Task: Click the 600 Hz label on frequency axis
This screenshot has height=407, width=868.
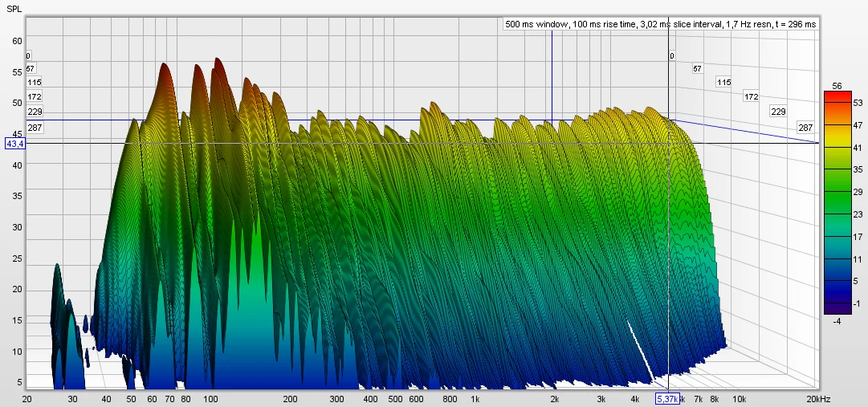Action: click(416, 399)
